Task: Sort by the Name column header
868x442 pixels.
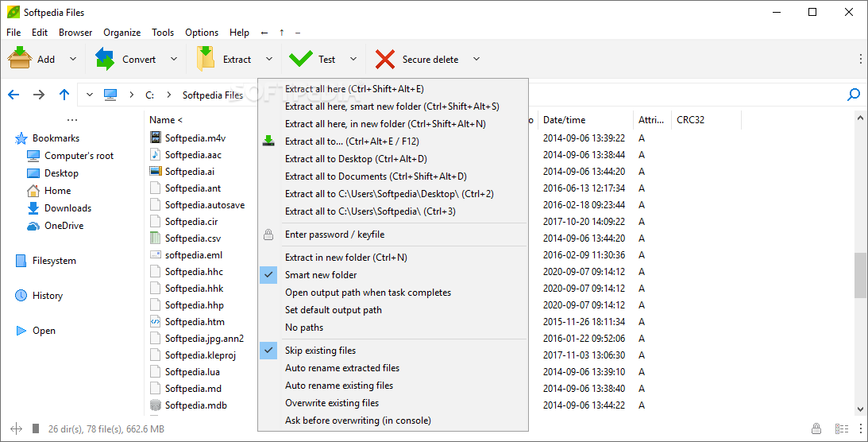Action: 165,119
